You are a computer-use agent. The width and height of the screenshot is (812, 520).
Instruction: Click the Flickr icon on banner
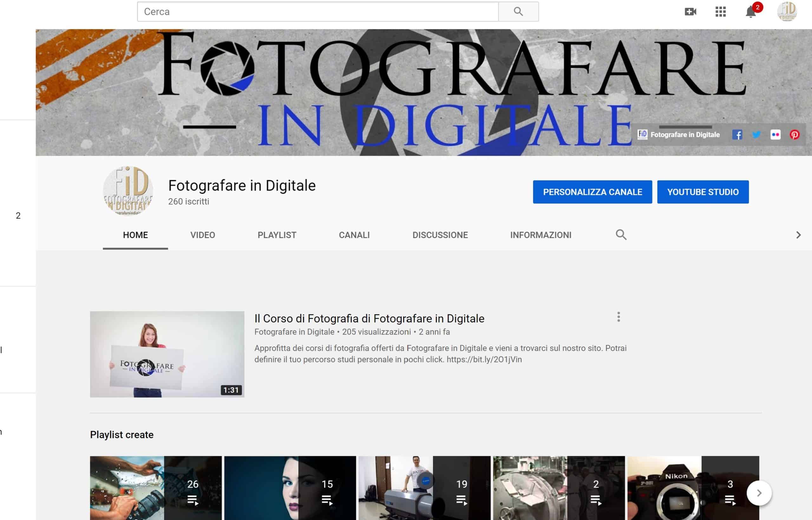[776, 135]
